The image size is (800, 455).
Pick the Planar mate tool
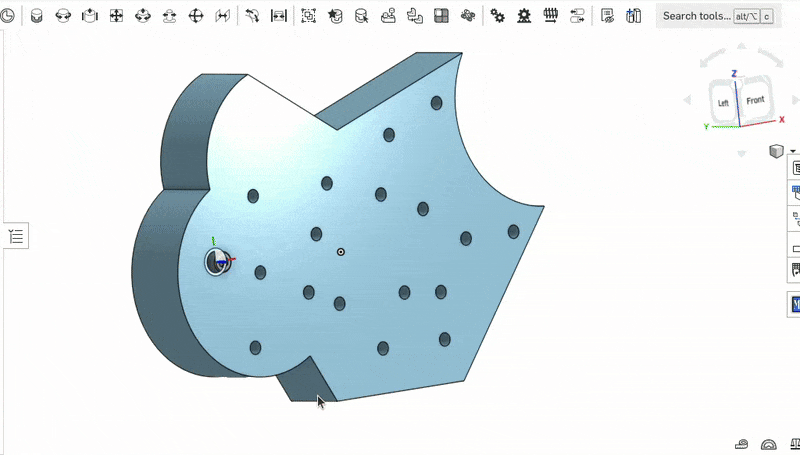tap(116, 16)
